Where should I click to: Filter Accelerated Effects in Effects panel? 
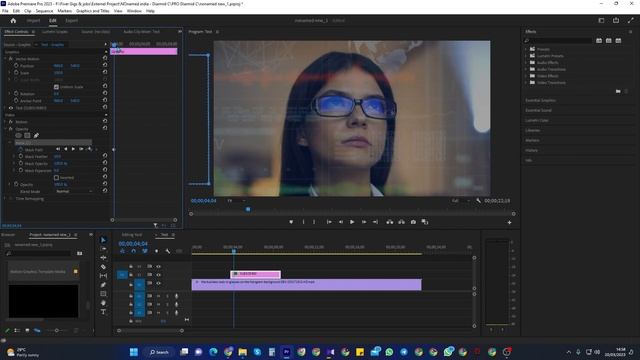coord(599,40)
